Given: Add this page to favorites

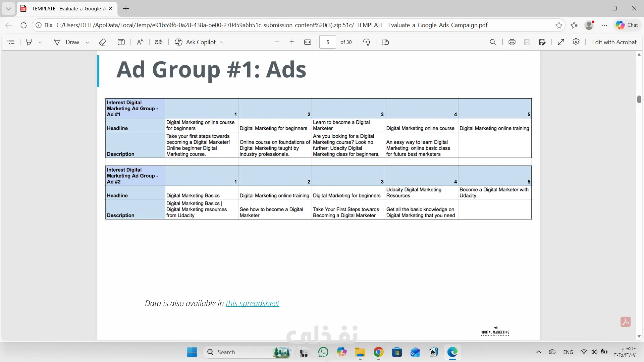Looking at the screenshot, I should click(559, 25).
